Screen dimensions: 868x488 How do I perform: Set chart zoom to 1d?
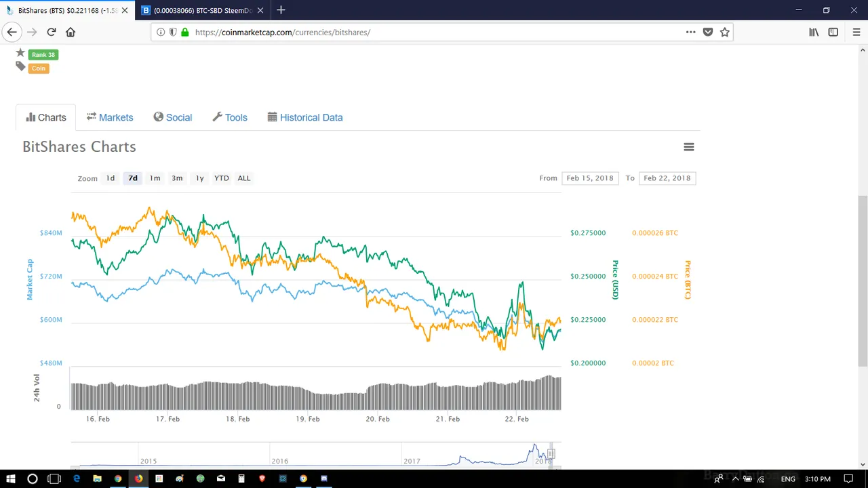(x=111, y=178)
